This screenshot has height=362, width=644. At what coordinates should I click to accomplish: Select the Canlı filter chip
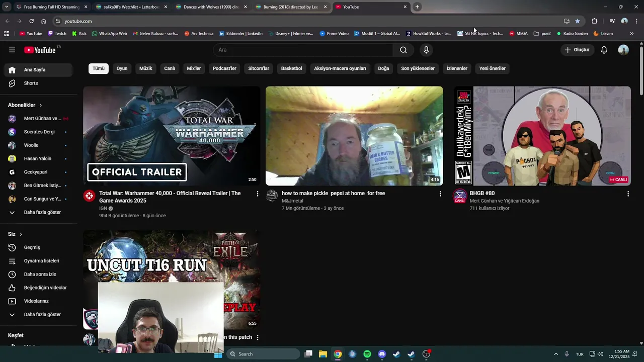[x=170, y=68]
